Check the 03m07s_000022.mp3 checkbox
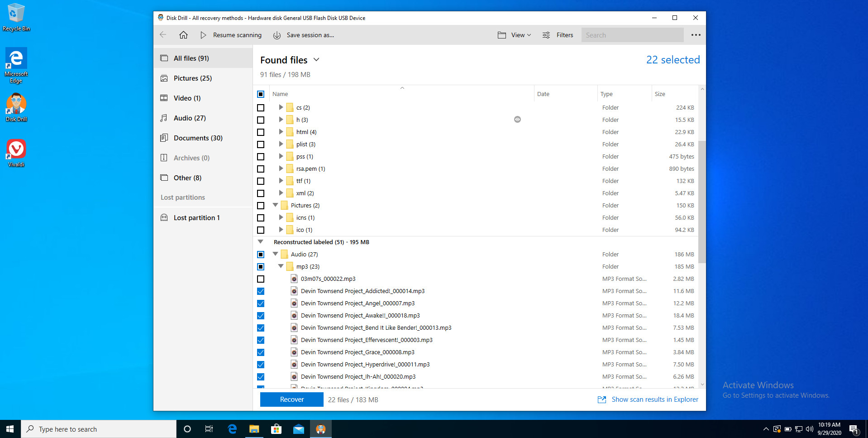868x438 pixels. (x=261, y=279)
